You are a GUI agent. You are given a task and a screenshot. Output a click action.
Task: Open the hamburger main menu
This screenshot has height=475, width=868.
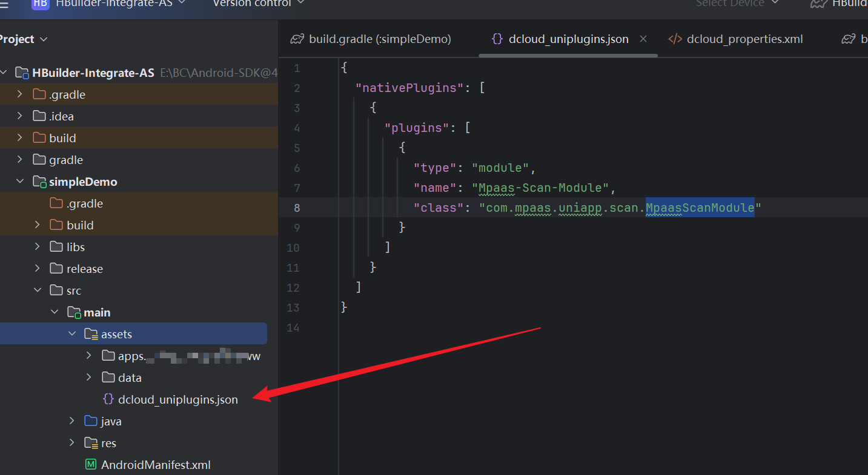click(x=4, y=3)
